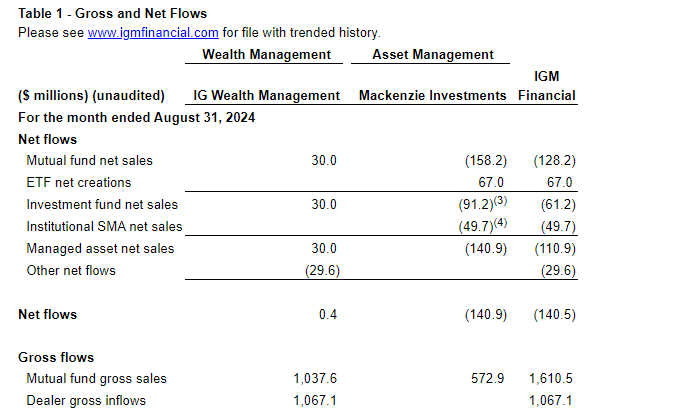
Task: Select the Wealth Management column group header
Action: point(266,54)
